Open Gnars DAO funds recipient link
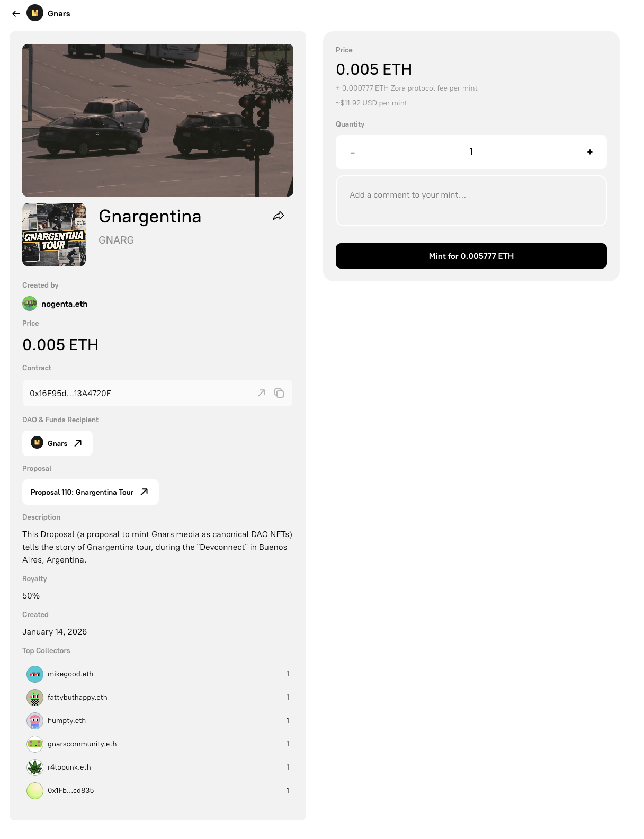Image resolution: width=644 pixels, height=839 pixels. [x=57, y=443]
